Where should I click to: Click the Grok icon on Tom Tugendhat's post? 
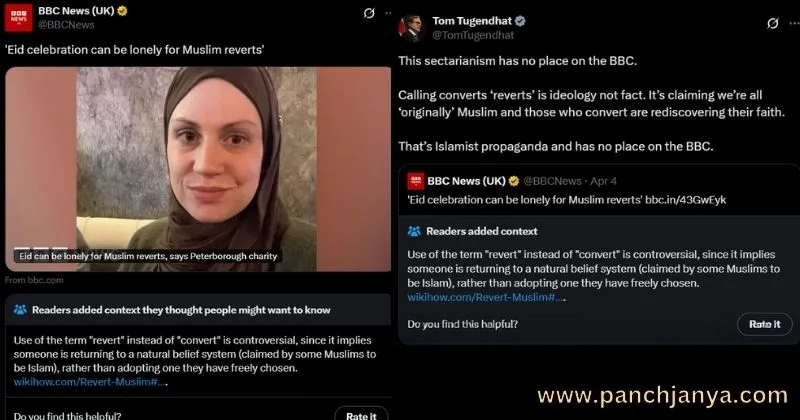[x=772, y=23]
